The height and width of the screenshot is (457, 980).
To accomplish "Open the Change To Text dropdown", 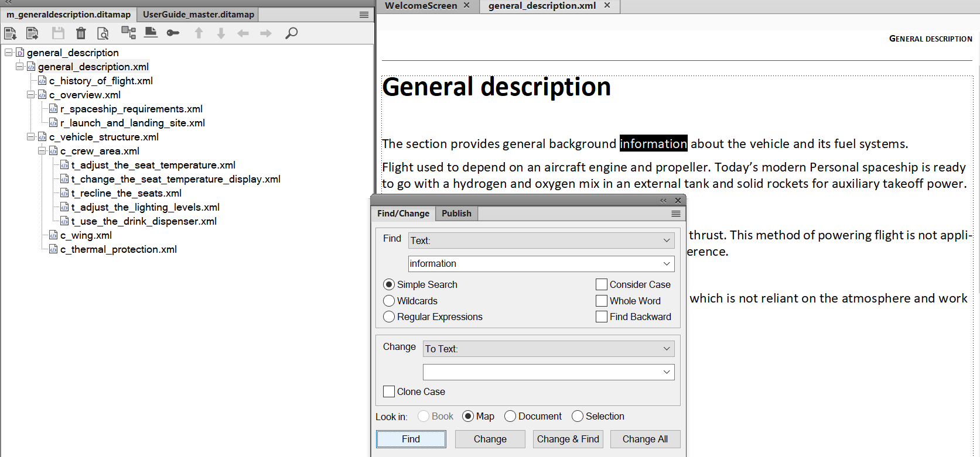I will point(548,349).
